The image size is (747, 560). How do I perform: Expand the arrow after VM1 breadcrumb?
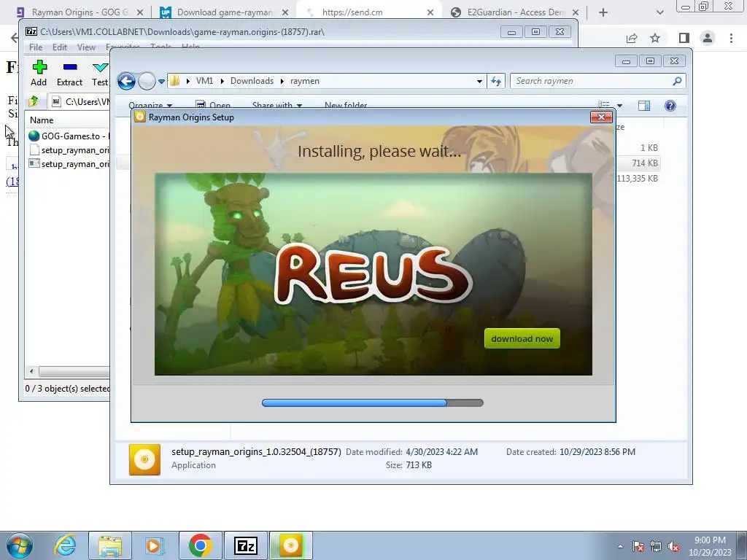222,82
